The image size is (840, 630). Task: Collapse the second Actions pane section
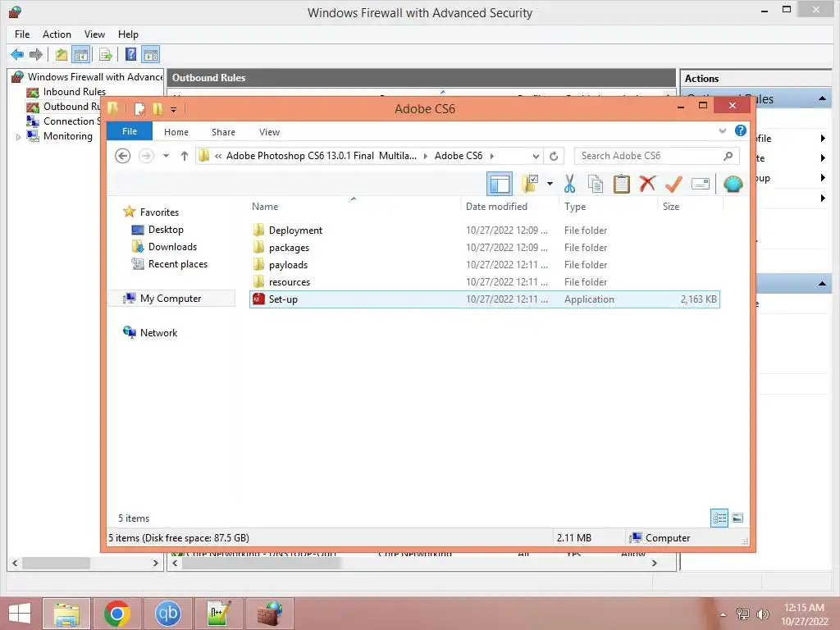822,283
